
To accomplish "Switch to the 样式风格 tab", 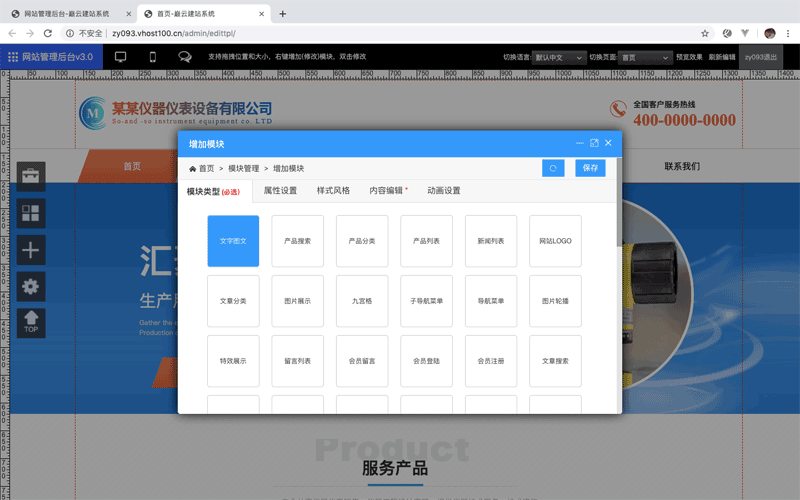I will pyautogui.click(x=333, y=190).
